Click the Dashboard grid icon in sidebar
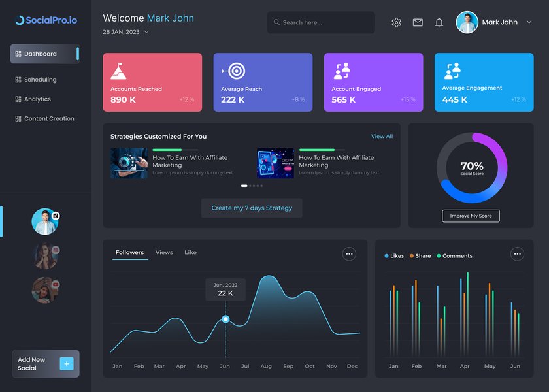This screenshot has width=549, height=392. (x=18, y=54)
